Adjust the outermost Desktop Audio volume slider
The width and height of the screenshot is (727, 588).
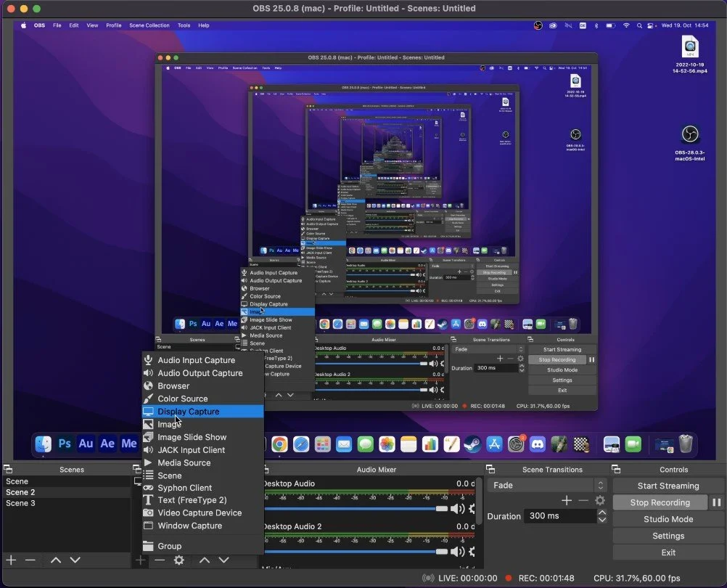click(356, 509)
